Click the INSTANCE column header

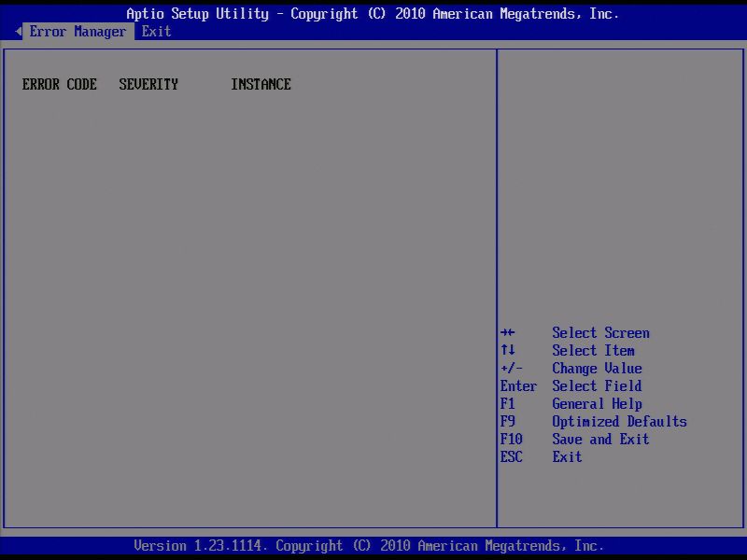coord(261,84)
